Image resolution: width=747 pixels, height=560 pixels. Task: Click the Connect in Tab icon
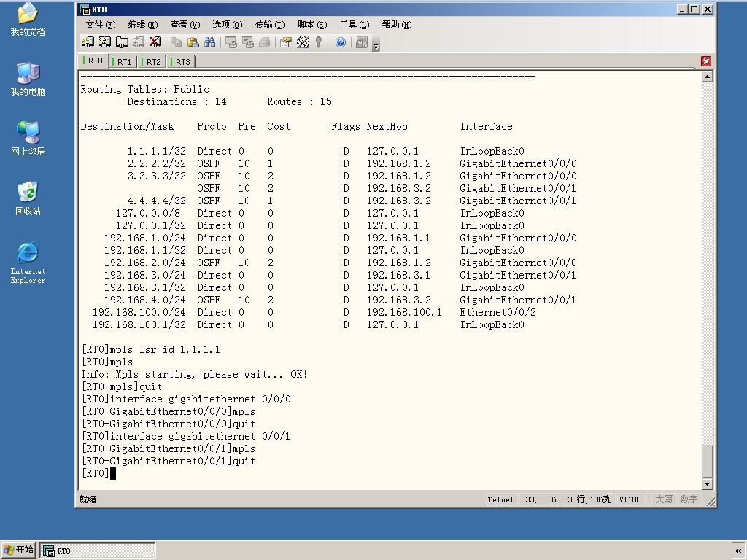(x=122, y=42)
